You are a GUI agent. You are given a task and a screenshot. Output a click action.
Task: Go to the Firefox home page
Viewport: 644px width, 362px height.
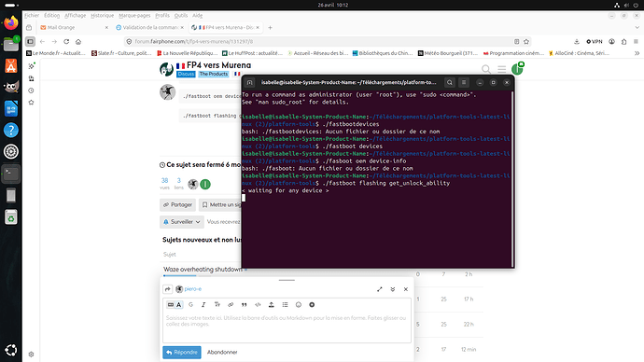pyautogui.click(x=78, y=41)
